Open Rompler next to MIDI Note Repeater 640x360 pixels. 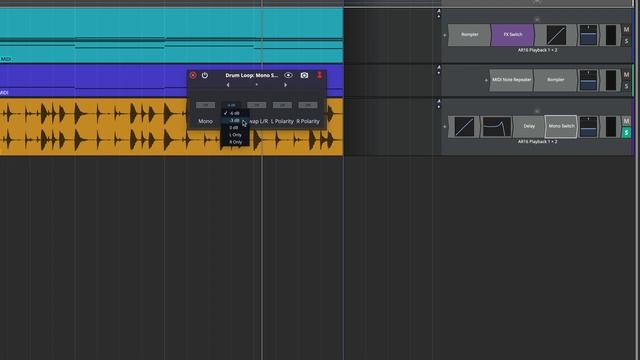tap(556, 80)
